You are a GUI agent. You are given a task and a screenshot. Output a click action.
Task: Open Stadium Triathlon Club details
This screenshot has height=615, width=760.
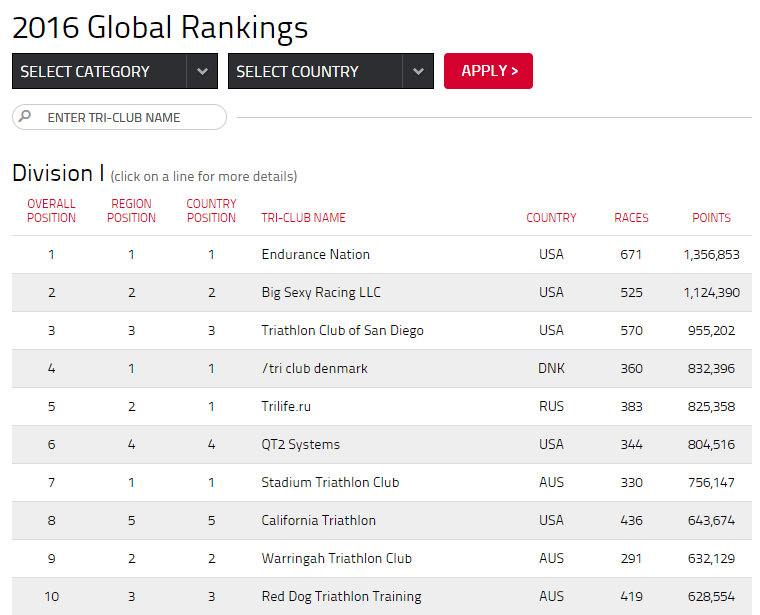tap(382, 483)
